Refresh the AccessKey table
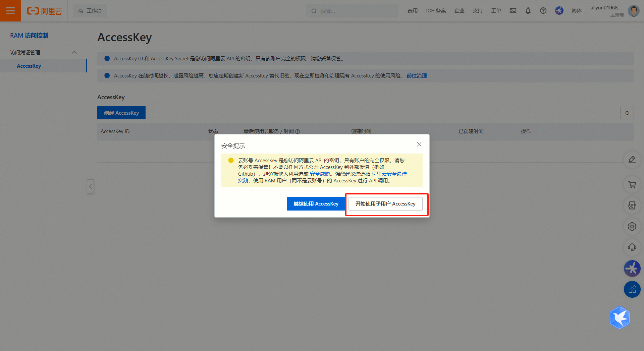This screenshot has height=351, width=644. [627, 113]
